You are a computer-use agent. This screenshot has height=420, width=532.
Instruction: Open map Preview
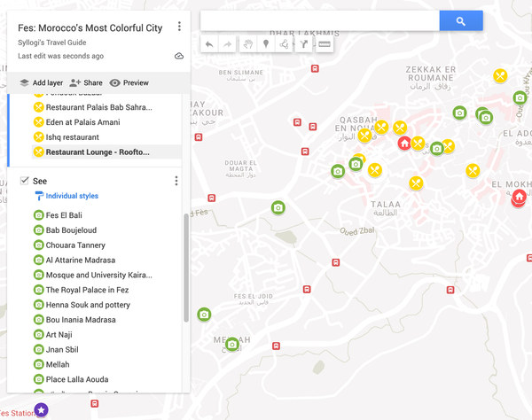(129, 82)
